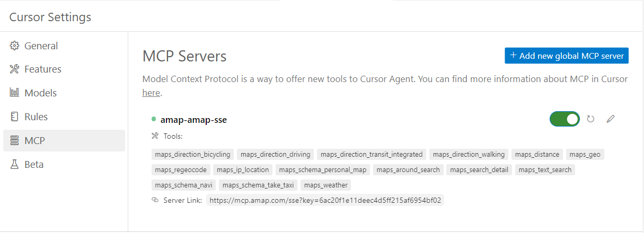Disable the amap-amap-sse server toggle
The width and height of the screenshot is (644, 233).
pyautogui.click(x=564, y=119)
